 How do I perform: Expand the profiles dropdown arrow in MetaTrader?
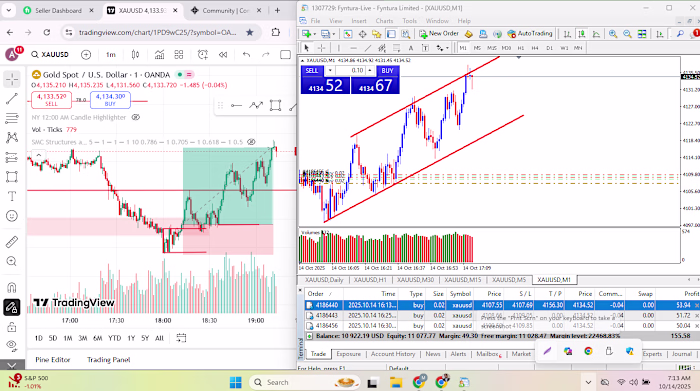tap(333, 34)
